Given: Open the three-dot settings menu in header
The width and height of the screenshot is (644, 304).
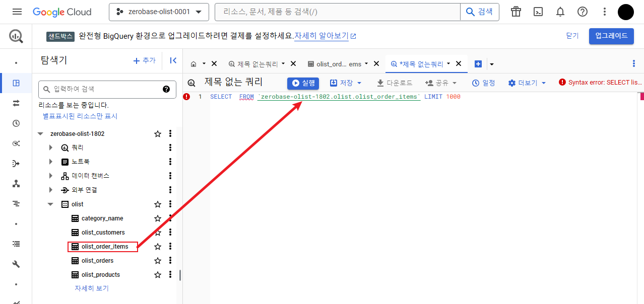Looking at the screenshot, I should tap(605, 12).
